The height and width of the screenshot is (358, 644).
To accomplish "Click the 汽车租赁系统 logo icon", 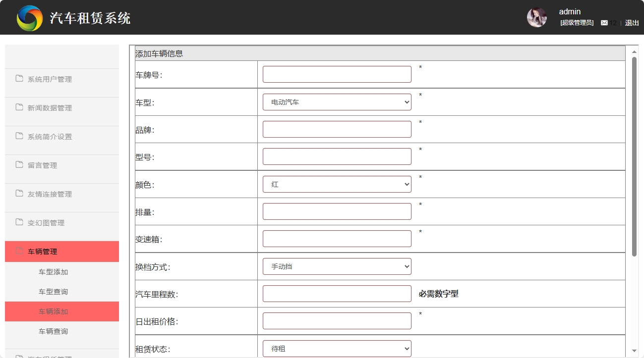I will 29,17.
